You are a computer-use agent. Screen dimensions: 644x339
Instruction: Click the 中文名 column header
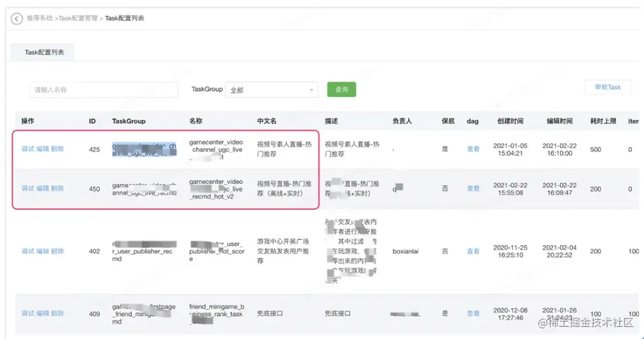[267, 121]
